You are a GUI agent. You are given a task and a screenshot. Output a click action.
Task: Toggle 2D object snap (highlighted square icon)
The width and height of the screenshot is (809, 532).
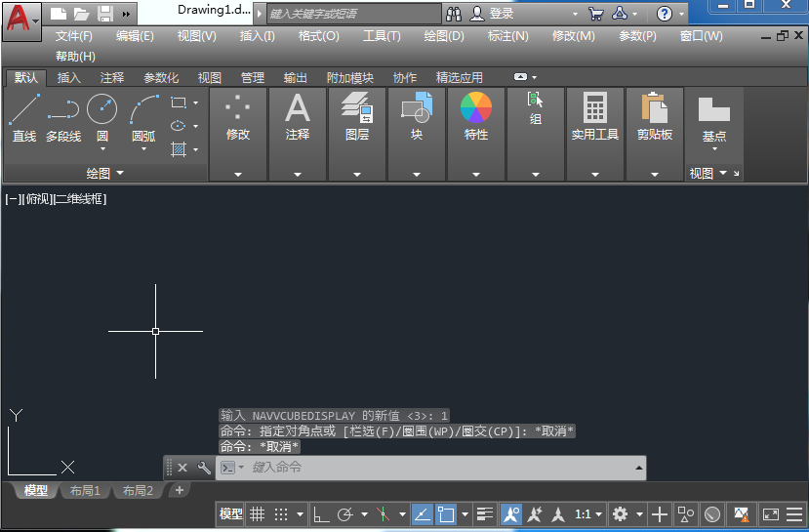tap(446, 513)
